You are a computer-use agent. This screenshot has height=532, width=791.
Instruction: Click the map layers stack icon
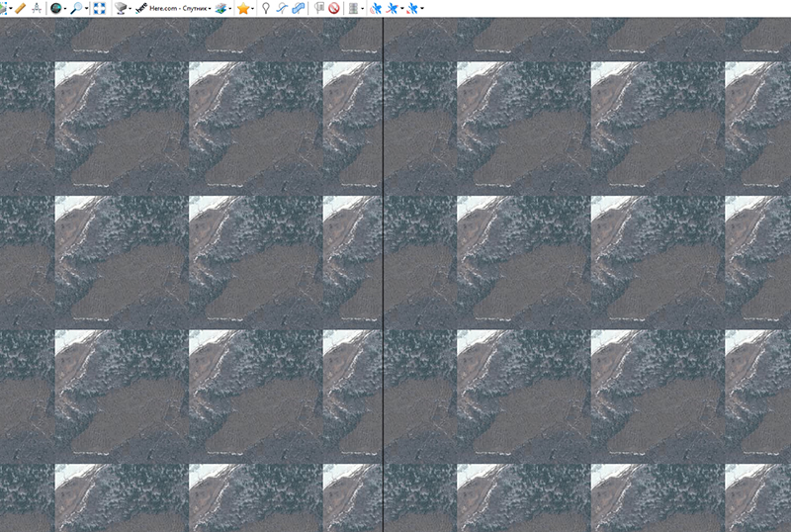[220, 8]
